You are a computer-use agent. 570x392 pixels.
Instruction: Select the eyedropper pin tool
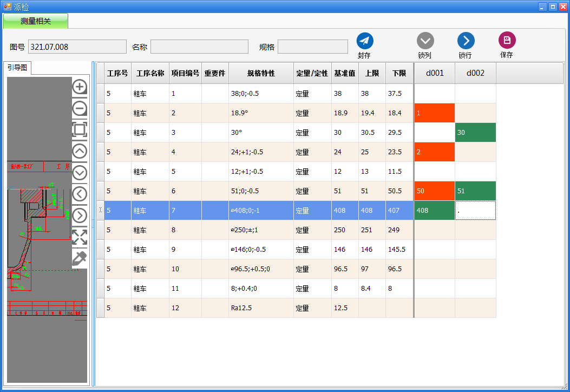[80, 258]
